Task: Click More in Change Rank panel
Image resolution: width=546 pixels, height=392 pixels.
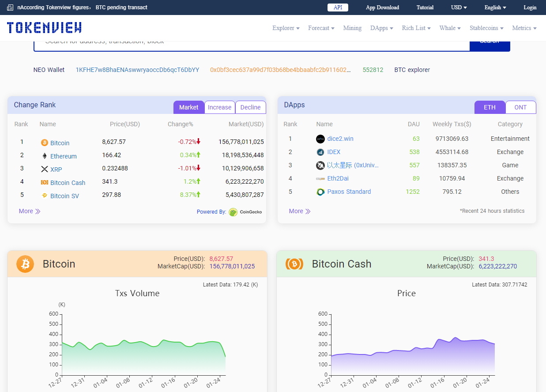Action: [30, 211]
